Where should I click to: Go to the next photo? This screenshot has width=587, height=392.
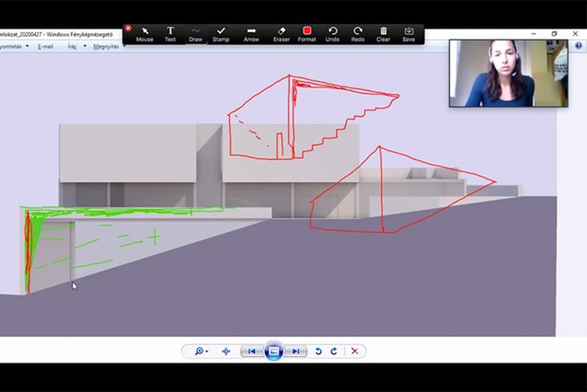click(x=296, y=351)
